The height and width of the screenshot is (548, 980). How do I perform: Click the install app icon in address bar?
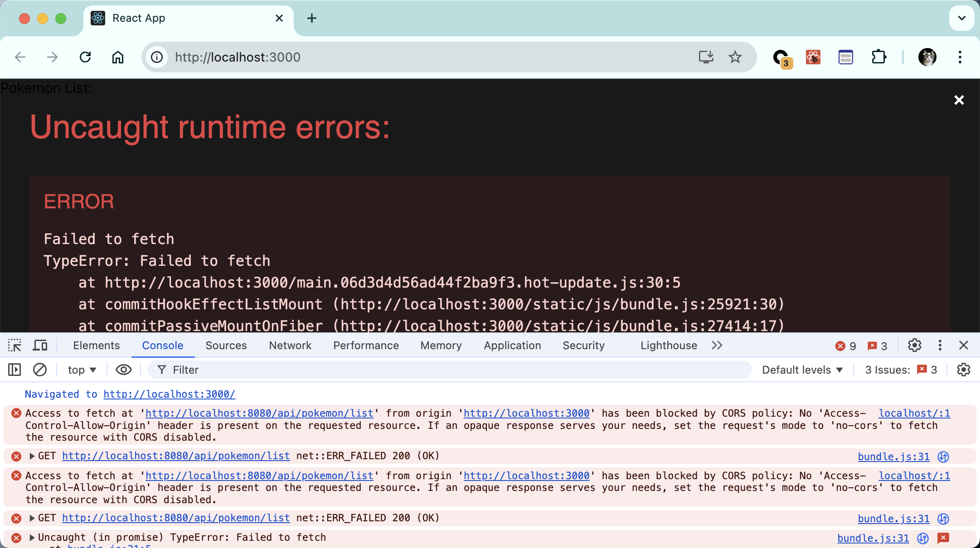coord(706,57)
